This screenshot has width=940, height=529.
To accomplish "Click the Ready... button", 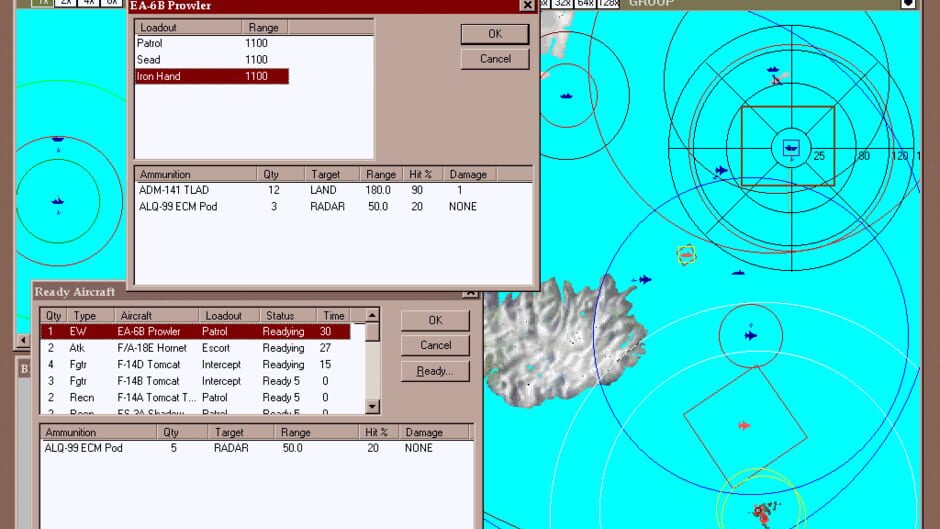I will click(434, 371).
